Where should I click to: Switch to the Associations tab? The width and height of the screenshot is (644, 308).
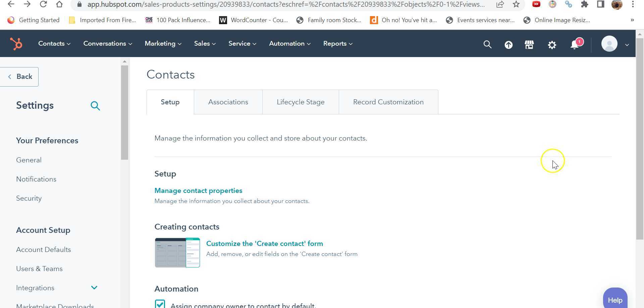point(228,102)
